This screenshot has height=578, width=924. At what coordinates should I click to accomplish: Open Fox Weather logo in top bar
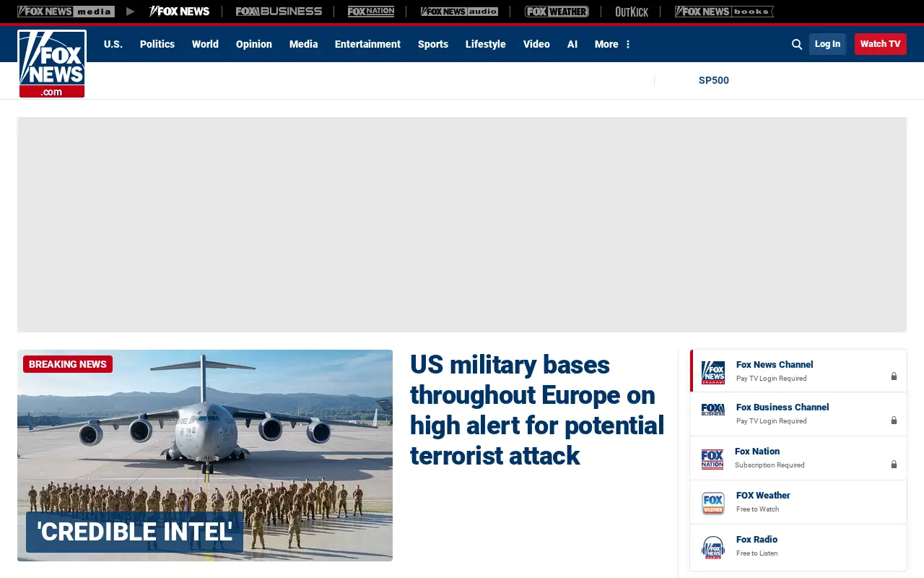coord(557,12)
